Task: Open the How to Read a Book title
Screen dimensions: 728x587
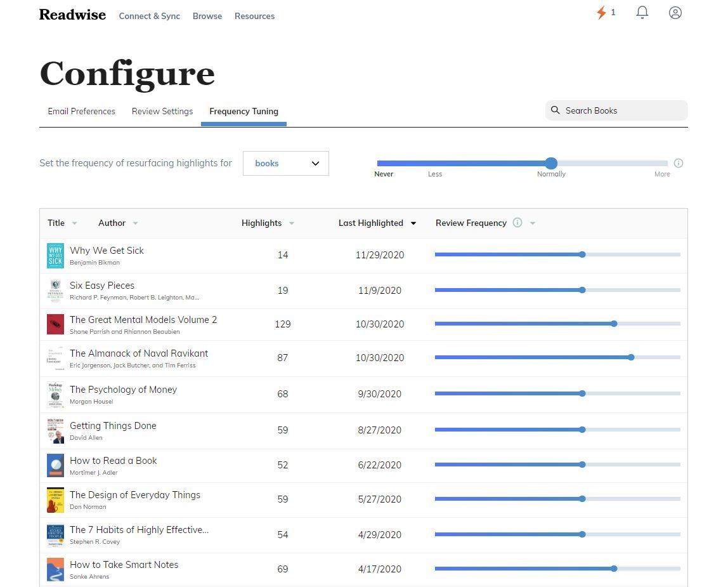Action: pyautogui.click(x=114, y=461)
